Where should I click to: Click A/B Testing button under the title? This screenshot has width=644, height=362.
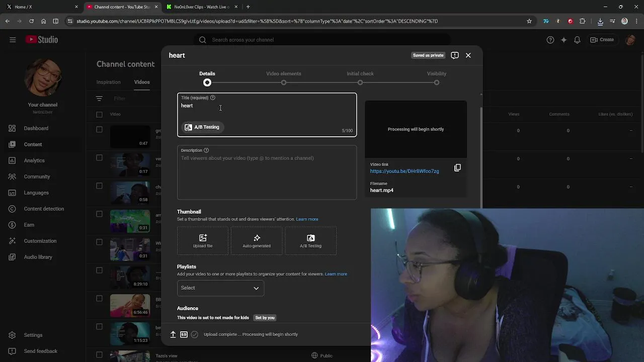click(202, 127)
